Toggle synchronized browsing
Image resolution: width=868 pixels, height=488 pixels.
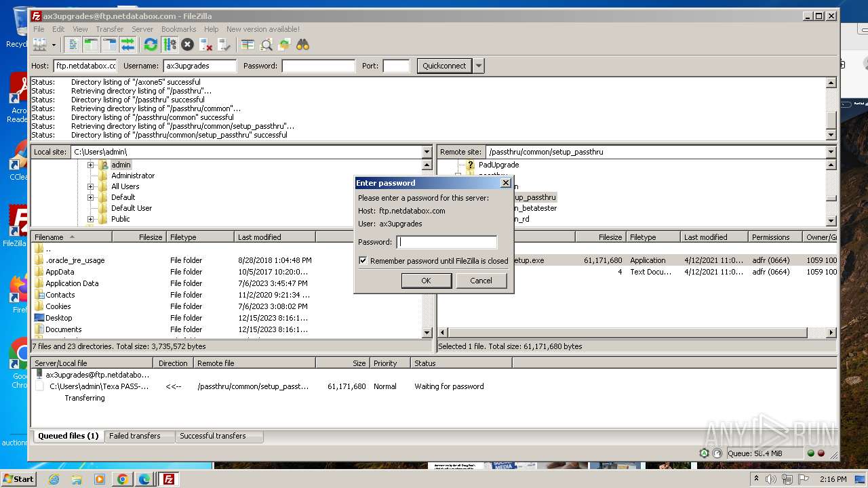(284, 45)
